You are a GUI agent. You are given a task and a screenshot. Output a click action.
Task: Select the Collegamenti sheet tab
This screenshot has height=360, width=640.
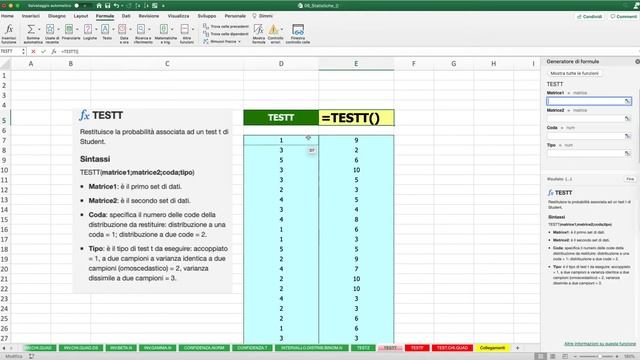tap(492, 348)
